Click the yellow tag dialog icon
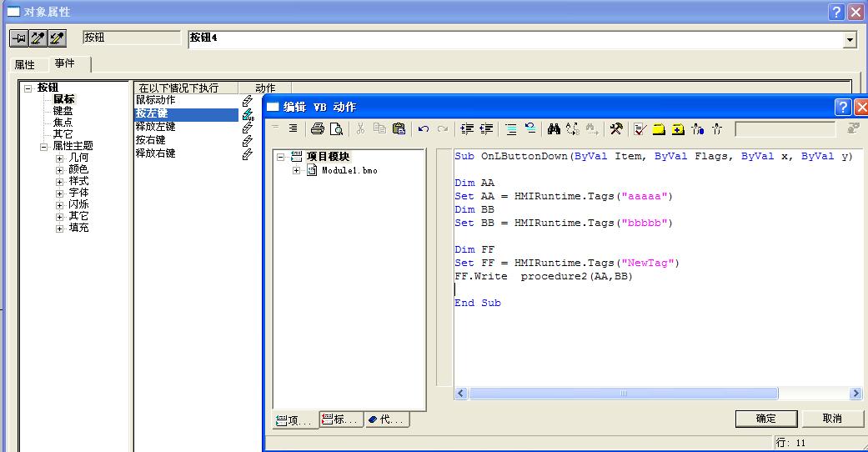The image size is (868, 452). tap(659, 129)
